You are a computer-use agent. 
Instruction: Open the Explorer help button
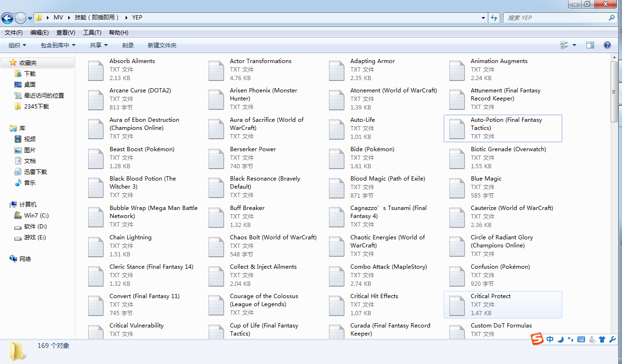click(607, 45)
